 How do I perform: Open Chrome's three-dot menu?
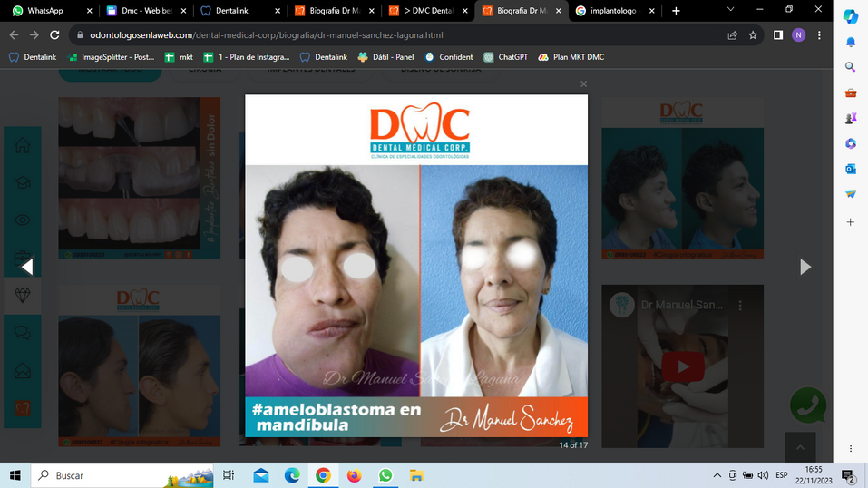tap(819, 35)
